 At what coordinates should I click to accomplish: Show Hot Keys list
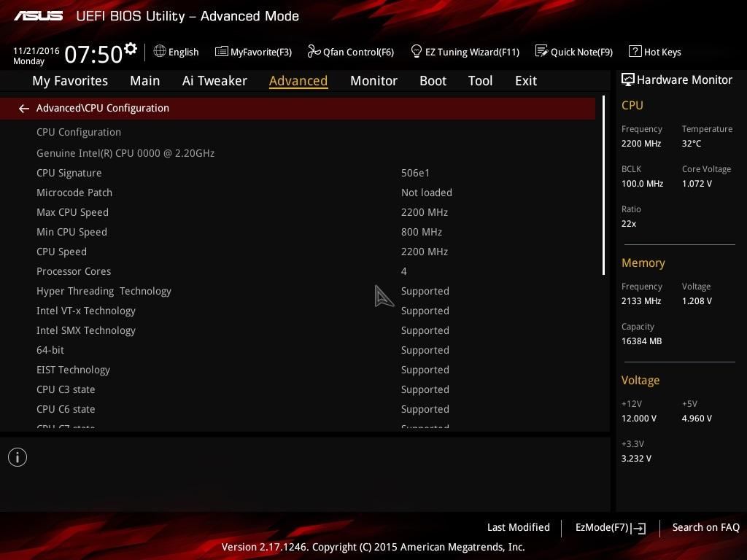(x=655, y=52)
